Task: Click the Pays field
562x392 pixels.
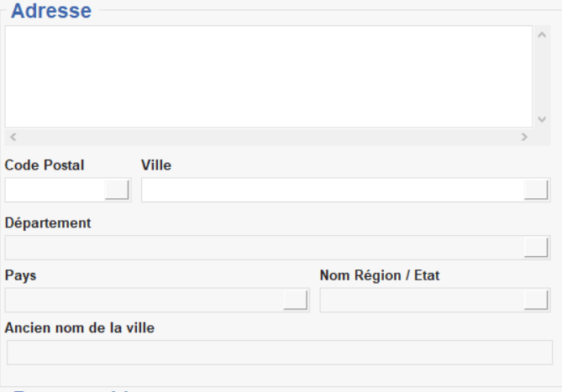Action: click(143, 300)
